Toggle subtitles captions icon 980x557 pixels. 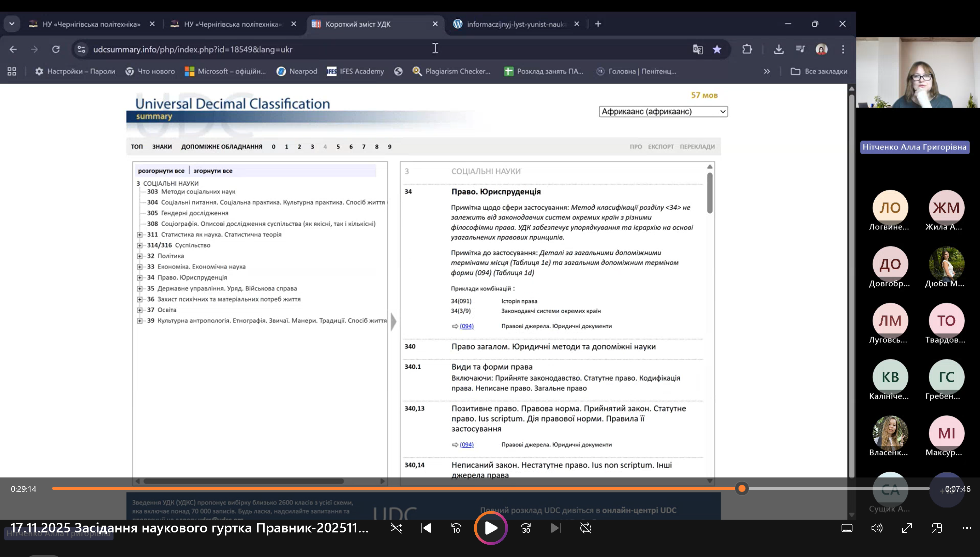click(847, 528)
